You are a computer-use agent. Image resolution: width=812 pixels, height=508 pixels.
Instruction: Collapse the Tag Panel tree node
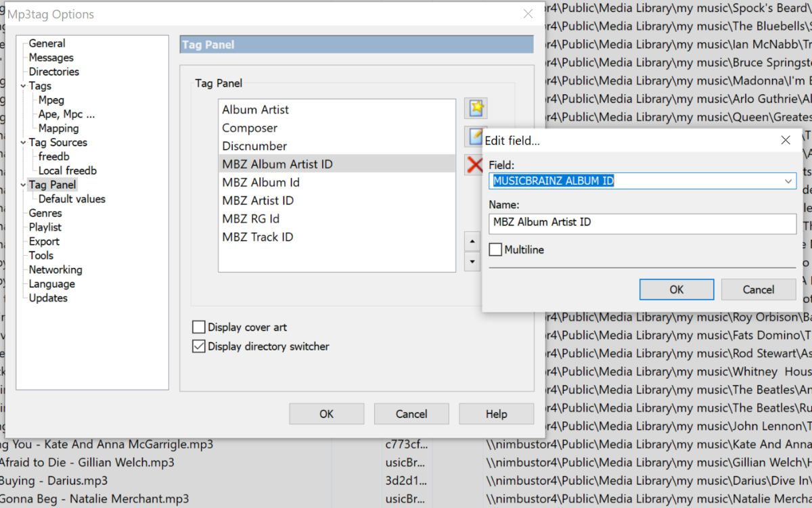(22, 185)
